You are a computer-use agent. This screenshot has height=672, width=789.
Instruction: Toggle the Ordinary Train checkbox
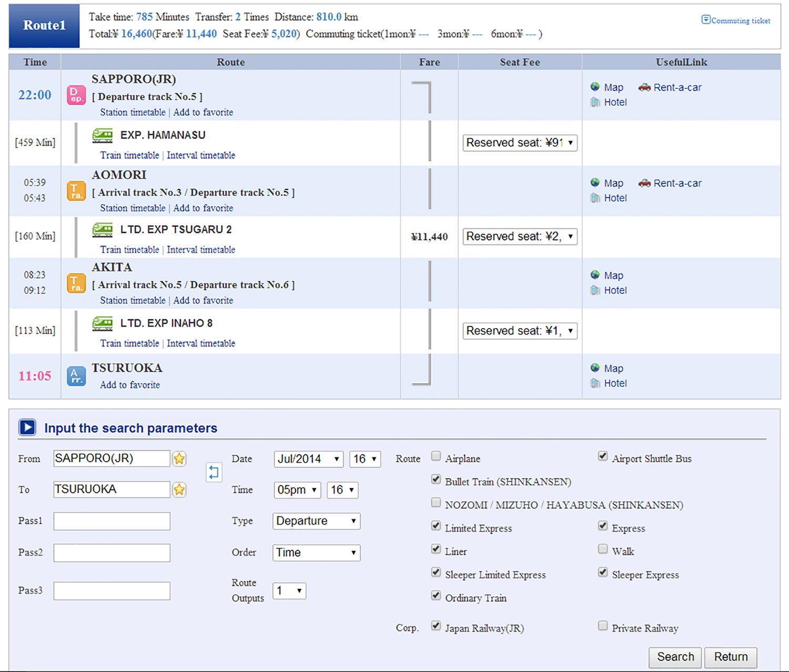click(x=436, y=595)
